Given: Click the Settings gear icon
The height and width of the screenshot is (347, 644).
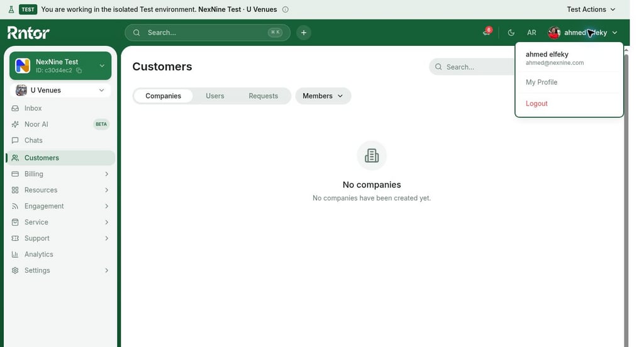Looking at the screenshot, I should 15,270.
